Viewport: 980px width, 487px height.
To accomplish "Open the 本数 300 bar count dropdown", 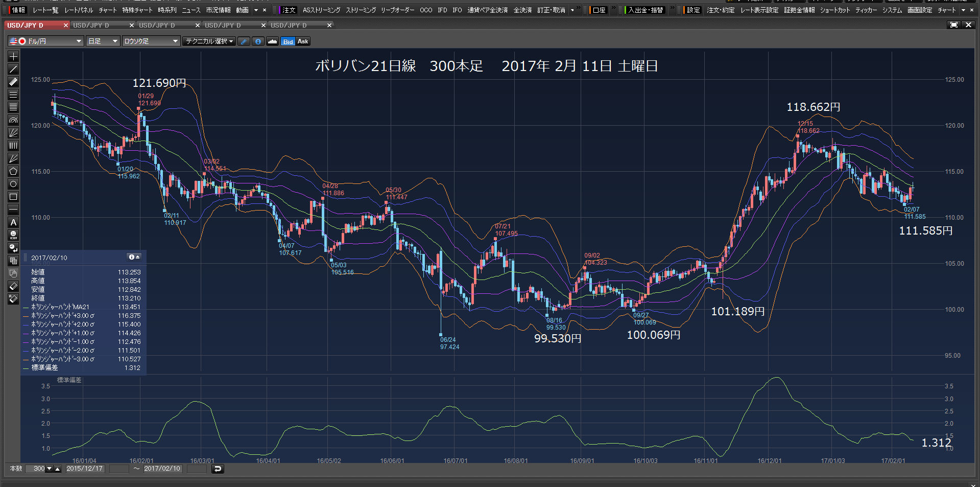I will (50, 469).
